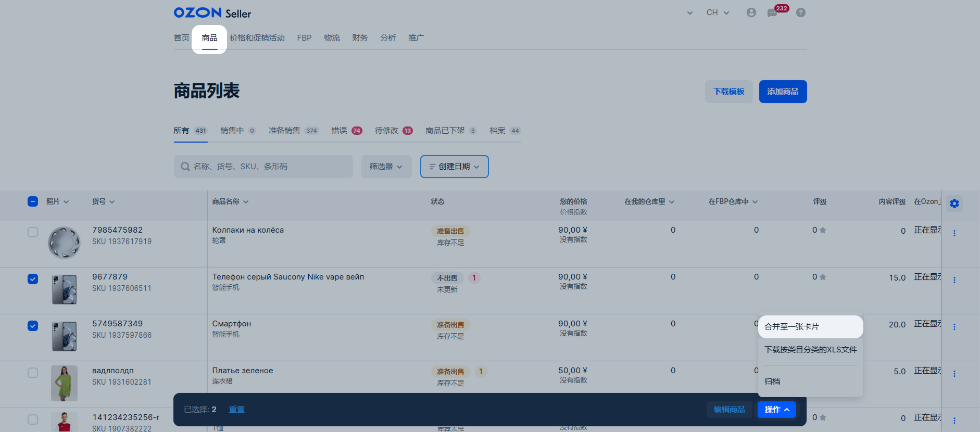Click search magnifier icon in search field
Image resolution: width=980 pixels, height=432 pixels.
[x=185, y=167]
